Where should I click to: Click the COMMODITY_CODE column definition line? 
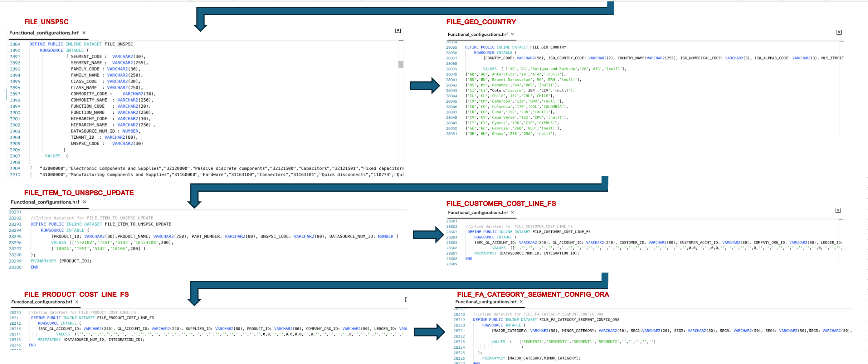113,94
